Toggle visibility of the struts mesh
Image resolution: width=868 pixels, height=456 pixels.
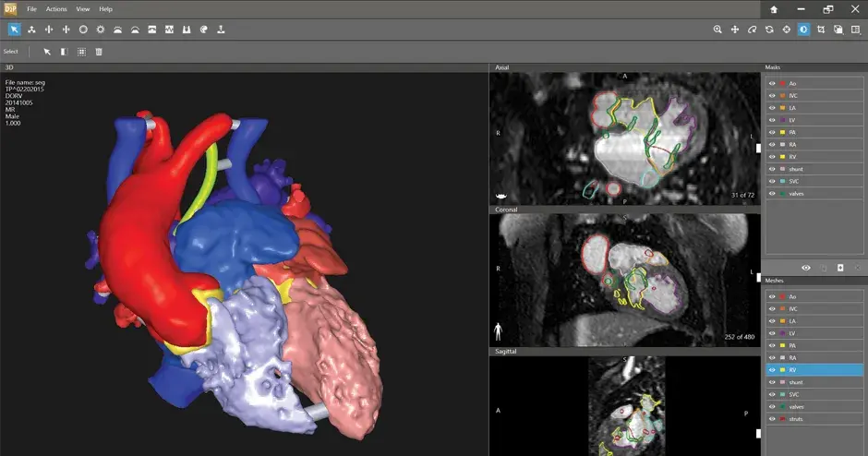(x=772, y=418)
